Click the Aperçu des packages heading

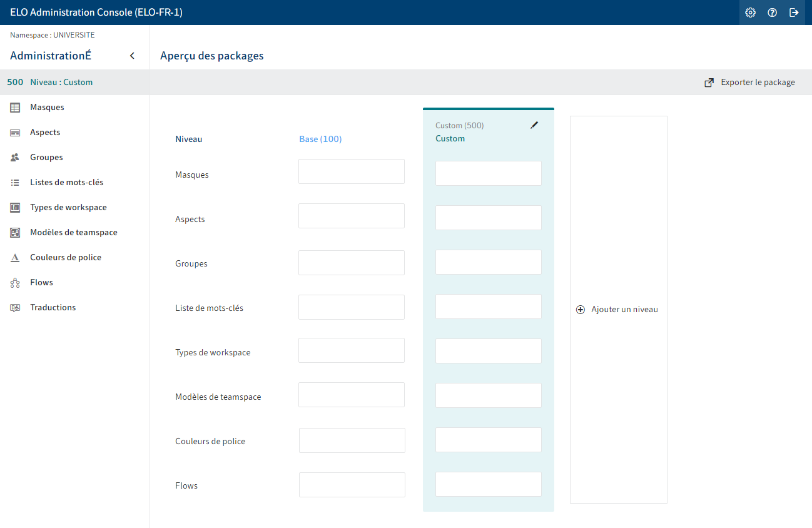click(x=212, y=56)
